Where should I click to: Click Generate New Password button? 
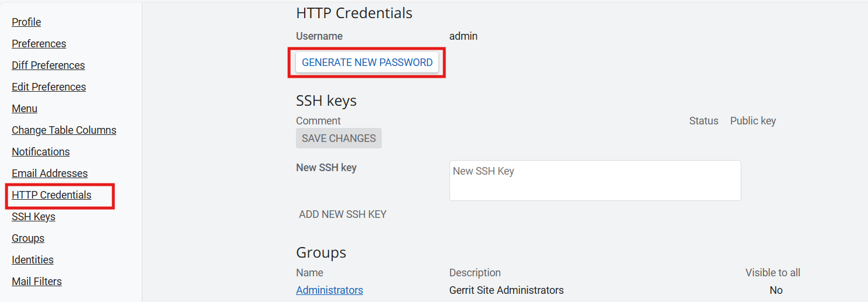[x=367, y=63]
